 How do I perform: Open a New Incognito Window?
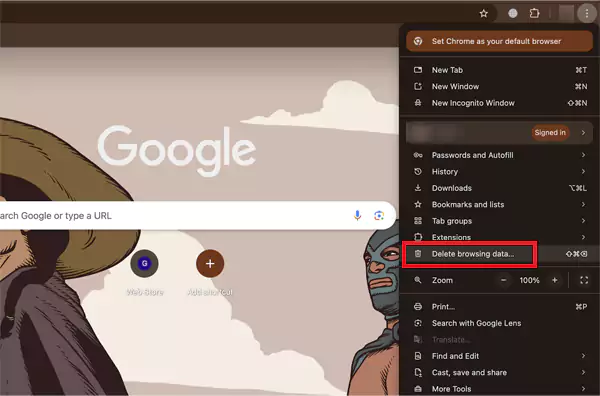[499, 103]
